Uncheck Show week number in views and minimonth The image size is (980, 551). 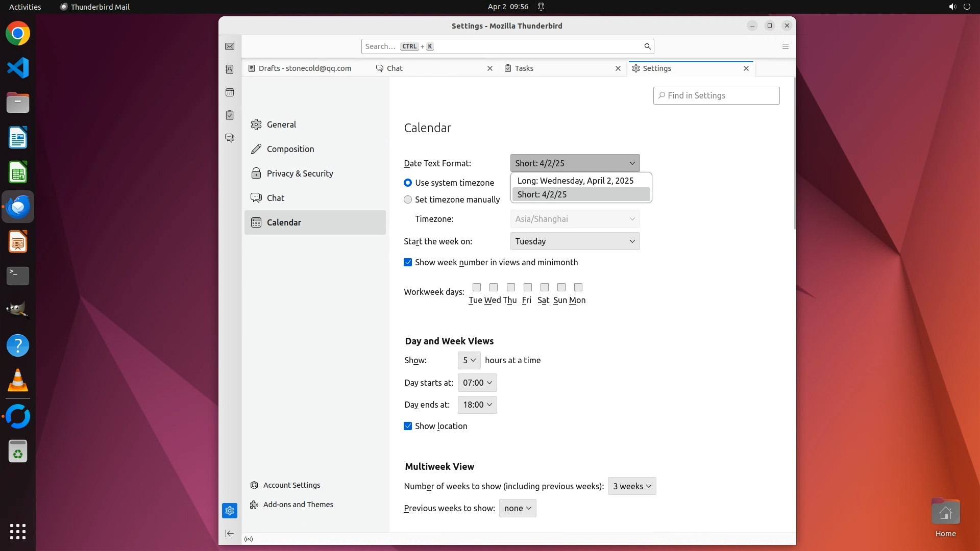click(408, 262)
